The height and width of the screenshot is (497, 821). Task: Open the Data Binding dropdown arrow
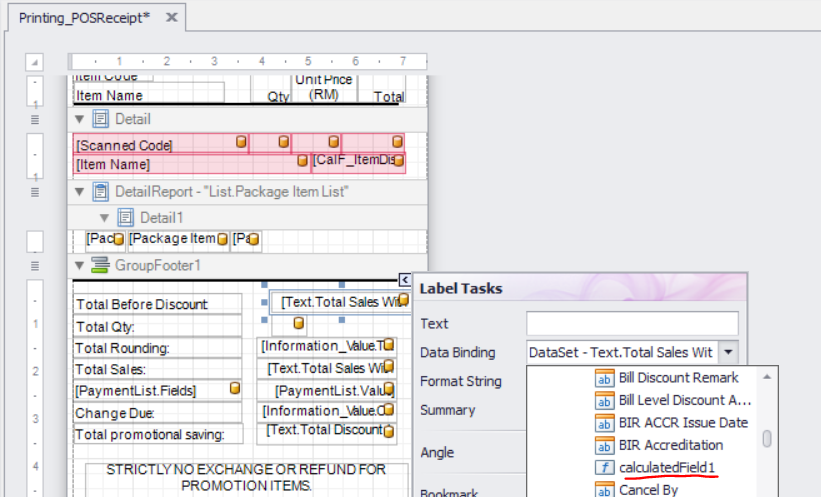coord(729,352)
